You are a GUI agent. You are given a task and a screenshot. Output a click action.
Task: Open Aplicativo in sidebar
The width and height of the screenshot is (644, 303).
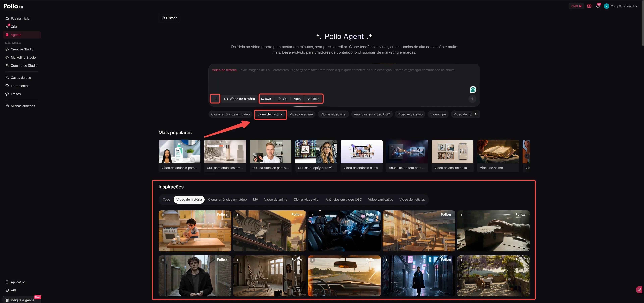21,282
